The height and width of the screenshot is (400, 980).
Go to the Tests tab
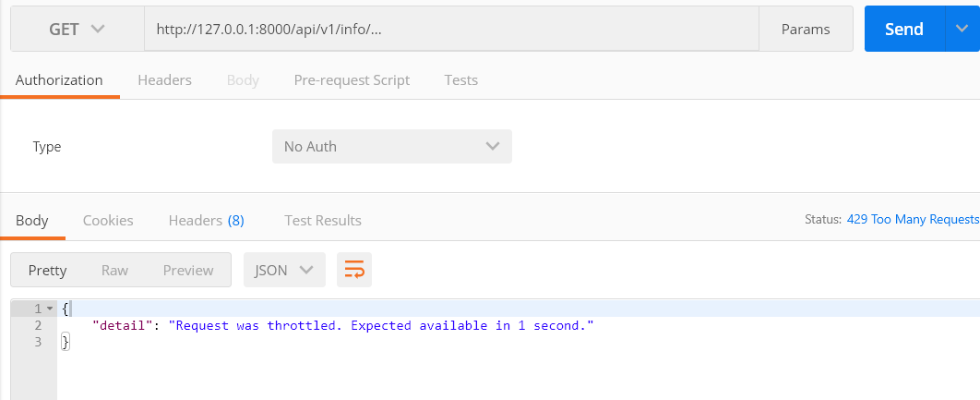click(x=460, y=79)
